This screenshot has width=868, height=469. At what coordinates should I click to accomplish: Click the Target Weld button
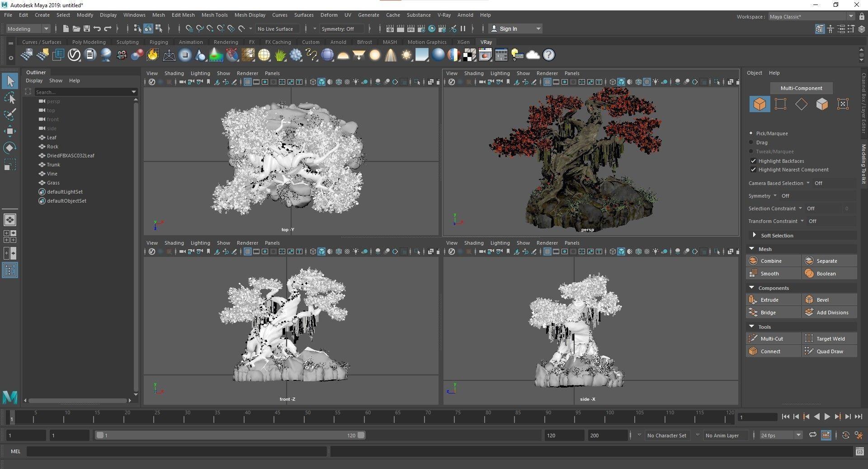coord(830,339)
